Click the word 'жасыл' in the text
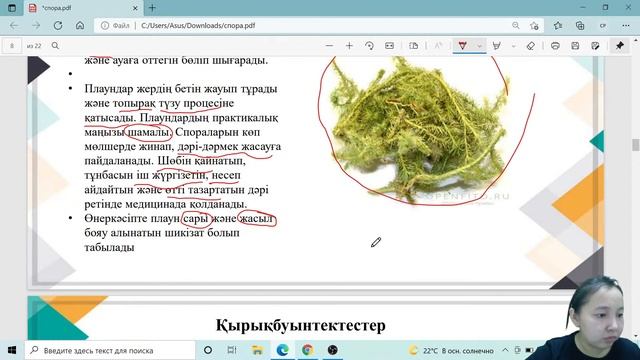The width and height of the screenshot is (640, 360). (256, 219)
